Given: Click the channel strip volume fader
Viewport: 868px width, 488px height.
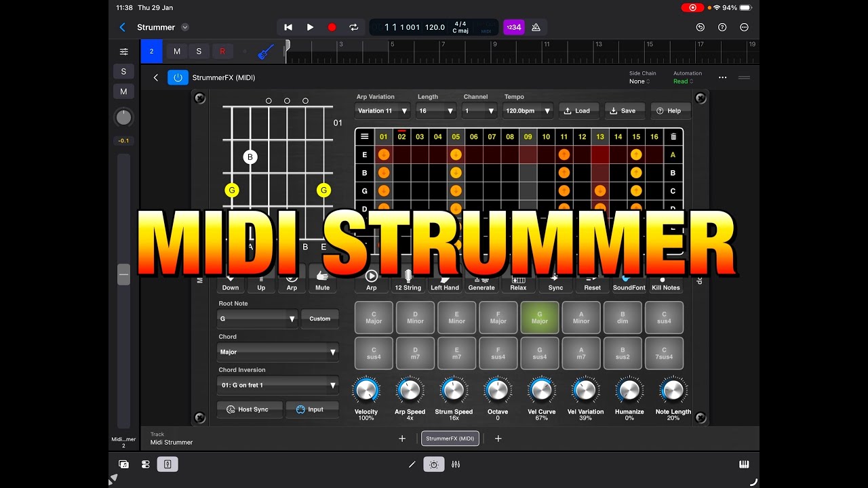Looking at the screenshot, I should [x=123, y=274].
